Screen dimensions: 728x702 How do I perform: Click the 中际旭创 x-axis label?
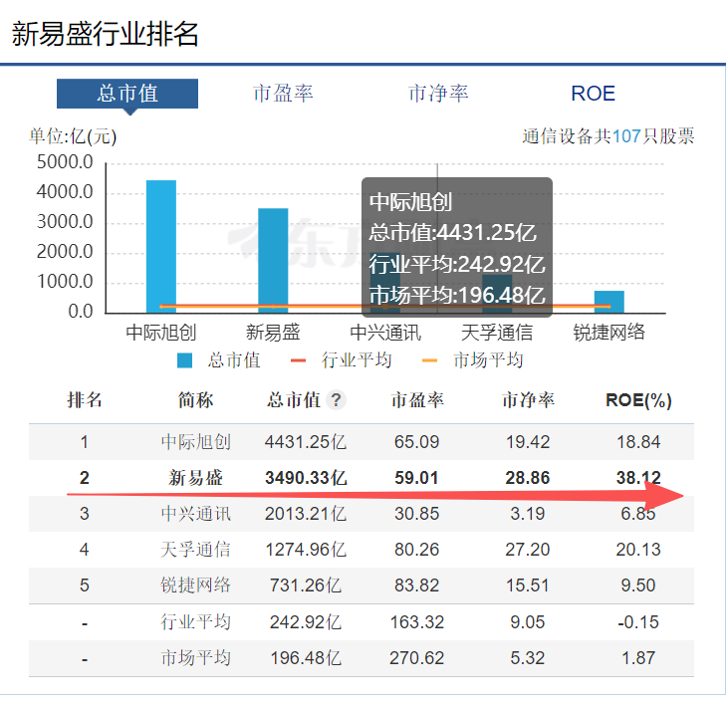[161, 333]
